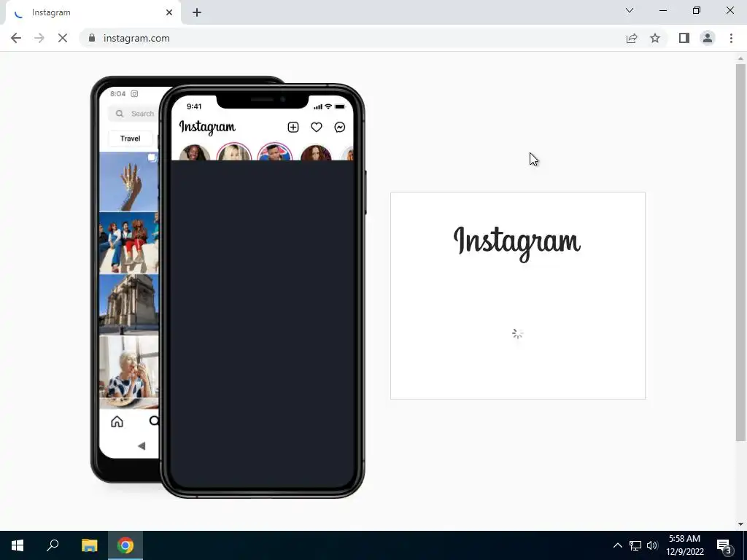Stop loading the page with the X button
747x560 pixels.
click(x=63, y=38)
